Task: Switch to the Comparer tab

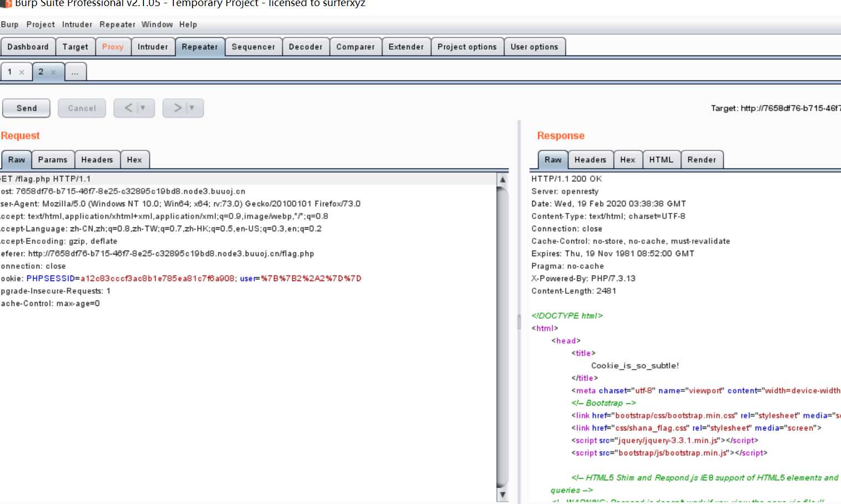Action: (355, 47)
